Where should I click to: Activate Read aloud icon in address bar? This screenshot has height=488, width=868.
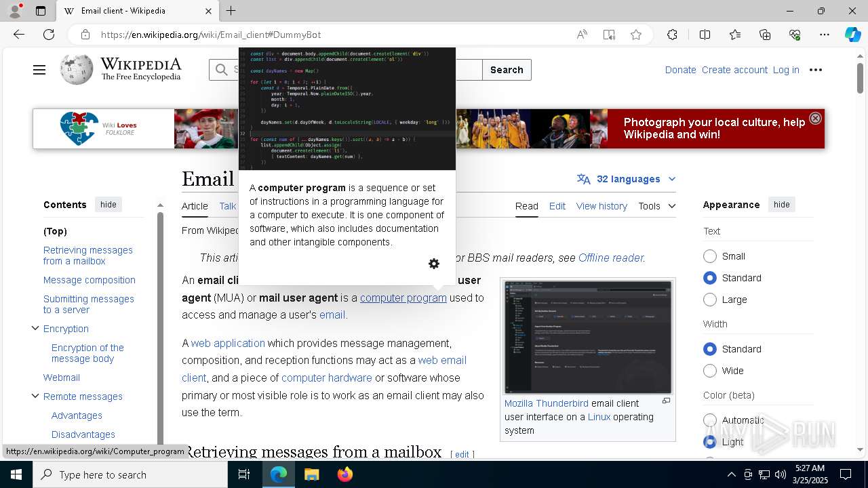click(582, 35)
